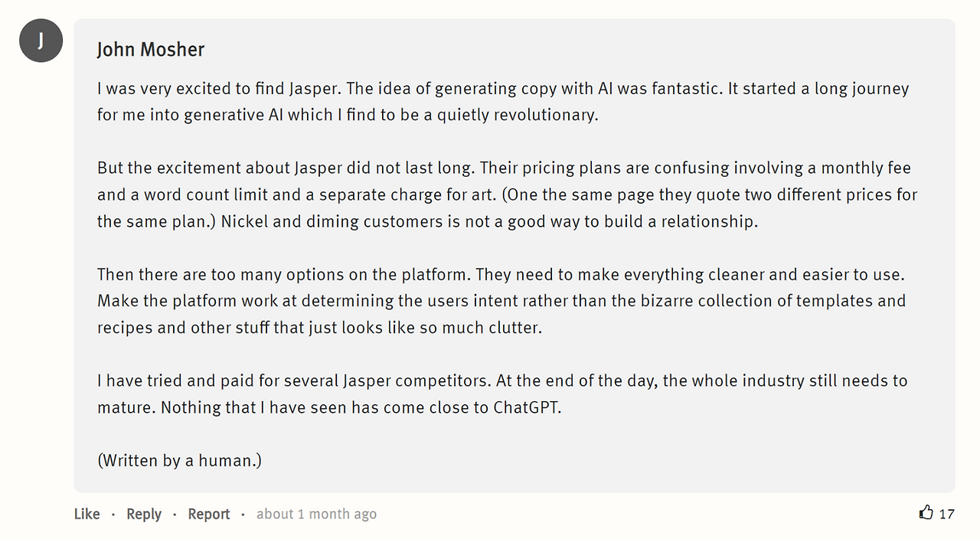Click paragraph starting "I have tried and paid"
The width and height of the screenshot is (980, 539).
(502, 394)
